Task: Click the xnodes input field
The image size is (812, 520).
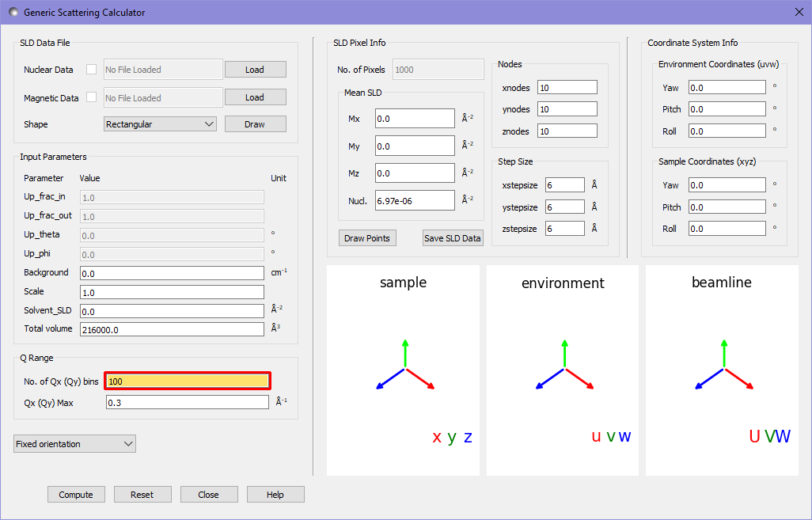Action: pyautogui.click(x=567, y=87)
